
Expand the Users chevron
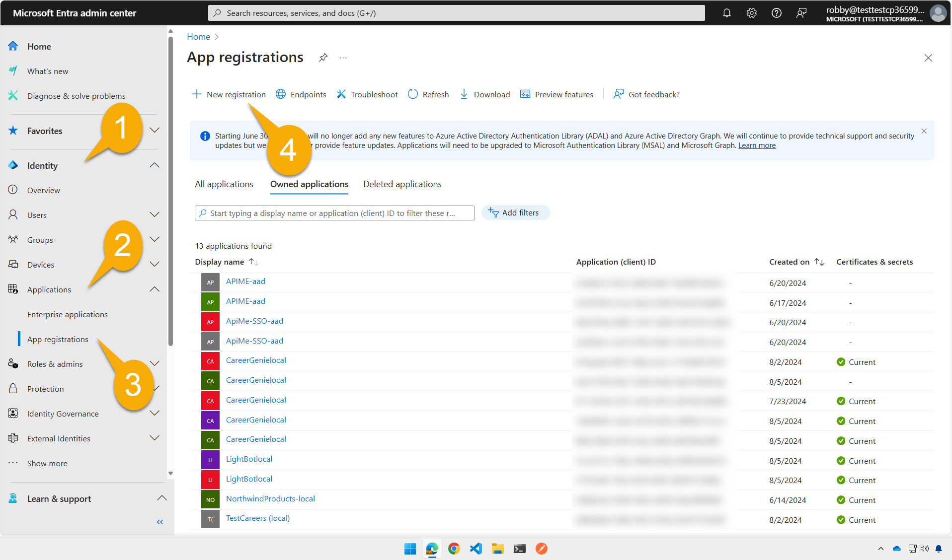(x=155, y=215)
